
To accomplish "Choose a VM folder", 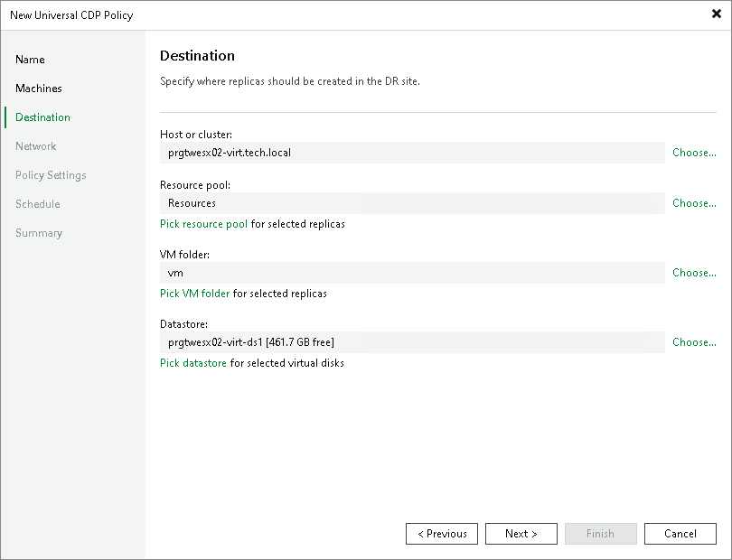I will click(693, 273).
